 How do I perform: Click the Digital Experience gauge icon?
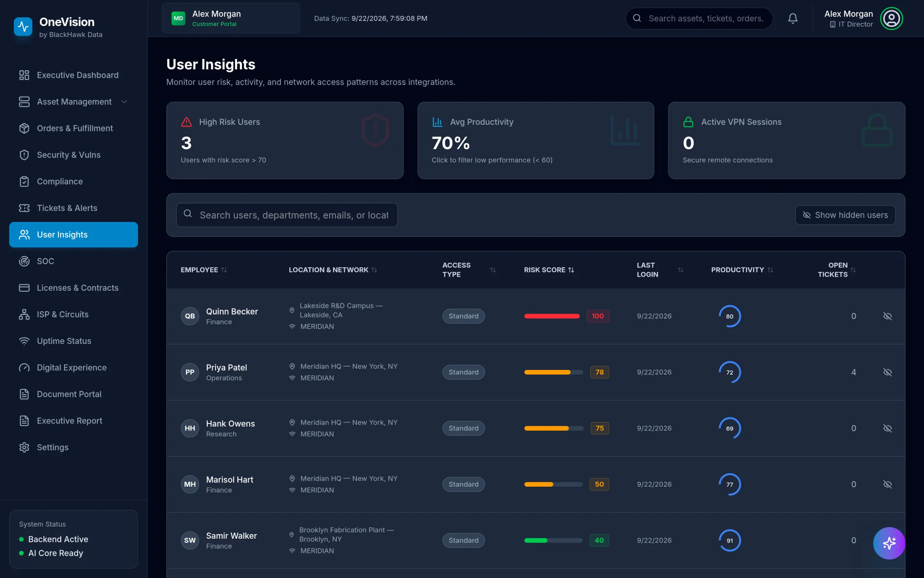point(24,368)
